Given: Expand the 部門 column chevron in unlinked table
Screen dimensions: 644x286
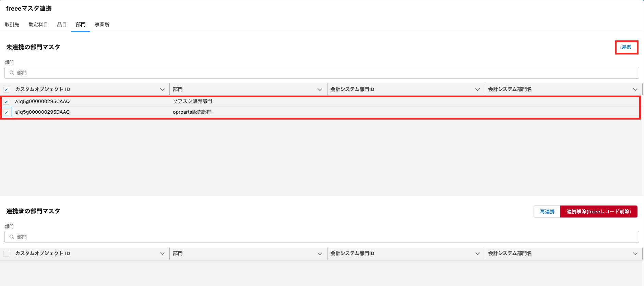Looking at the screenshot, I should pyautogui.click(x=320, y=89).
